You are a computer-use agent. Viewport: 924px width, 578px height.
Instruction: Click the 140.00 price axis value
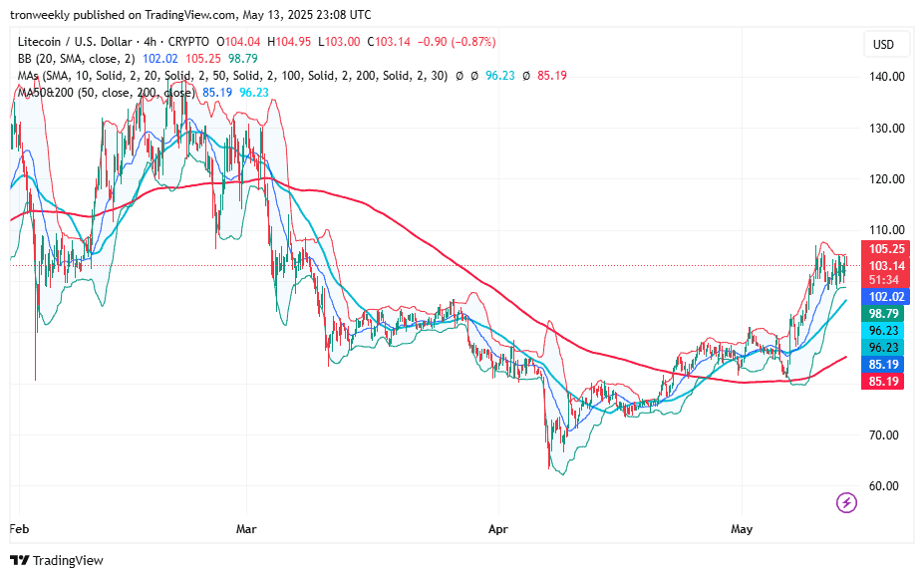886,77
